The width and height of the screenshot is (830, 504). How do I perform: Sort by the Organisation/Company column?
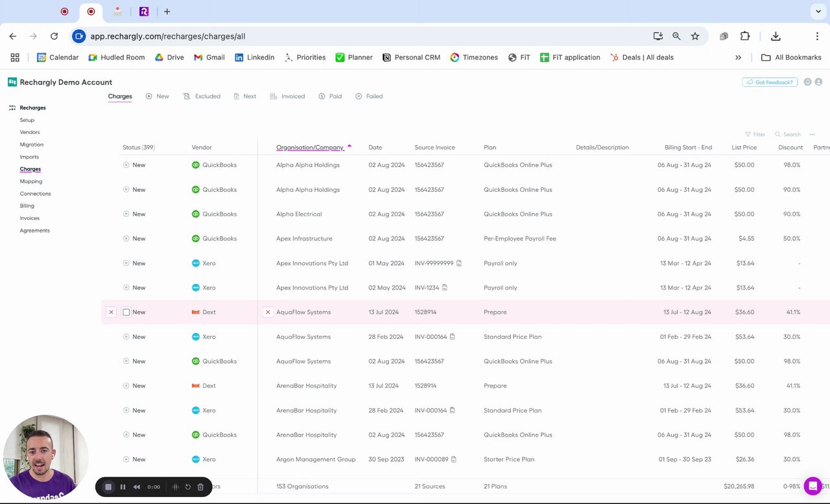click(x=310, y=148)
